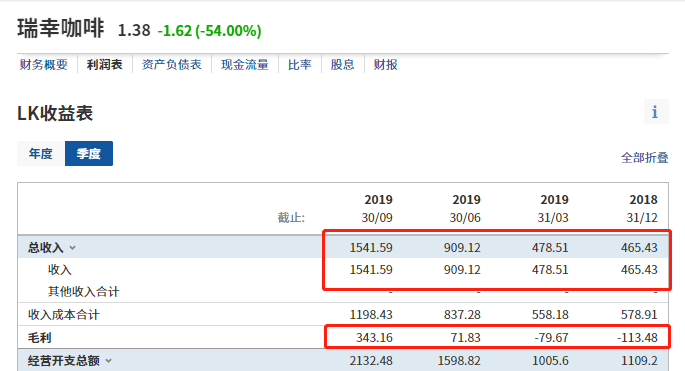Switch to the 资产负债表 tab

coord(172,65)
